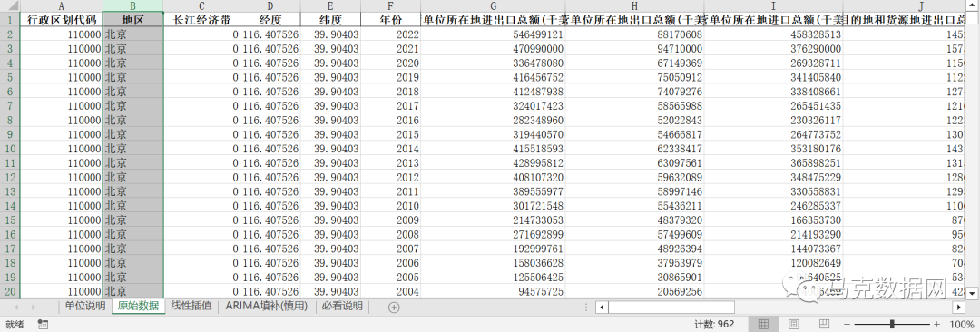Select column F header
Viewport: 980px width, 332px height.
coord(390,5)
